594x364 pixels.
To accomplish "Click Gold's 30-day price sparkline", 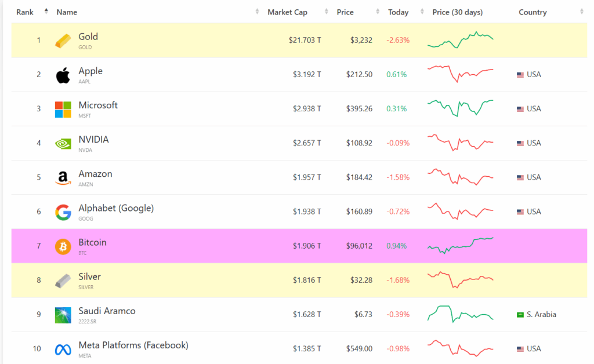I will point(461,40).
